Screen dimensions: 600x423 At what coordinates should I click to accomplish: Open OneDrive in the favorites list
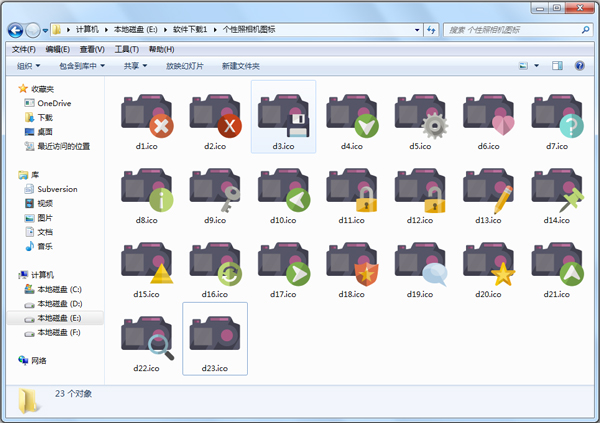56,103
